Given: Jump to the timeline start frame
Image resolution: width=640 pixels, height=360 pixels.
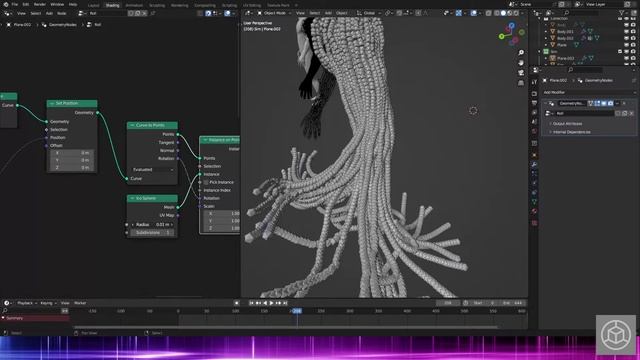Looking at the screenshot, I should (251, 303).
